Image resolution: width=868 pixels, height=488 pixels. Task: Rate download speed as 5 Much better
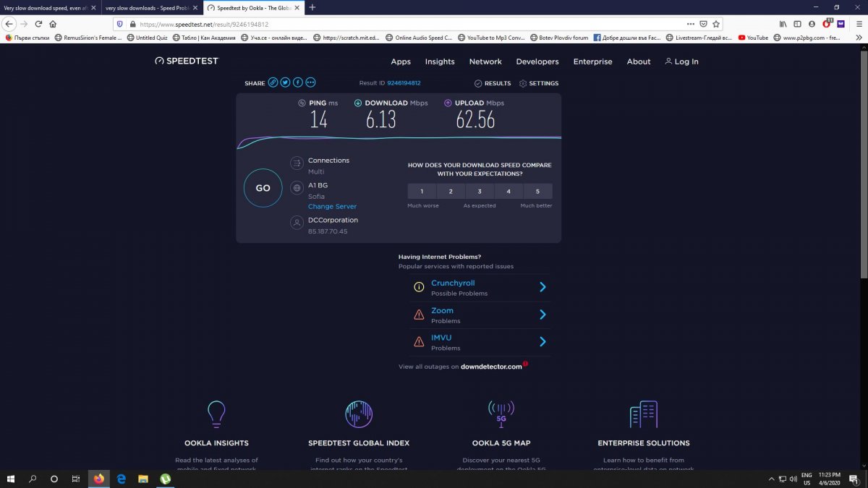pos(537,192)
